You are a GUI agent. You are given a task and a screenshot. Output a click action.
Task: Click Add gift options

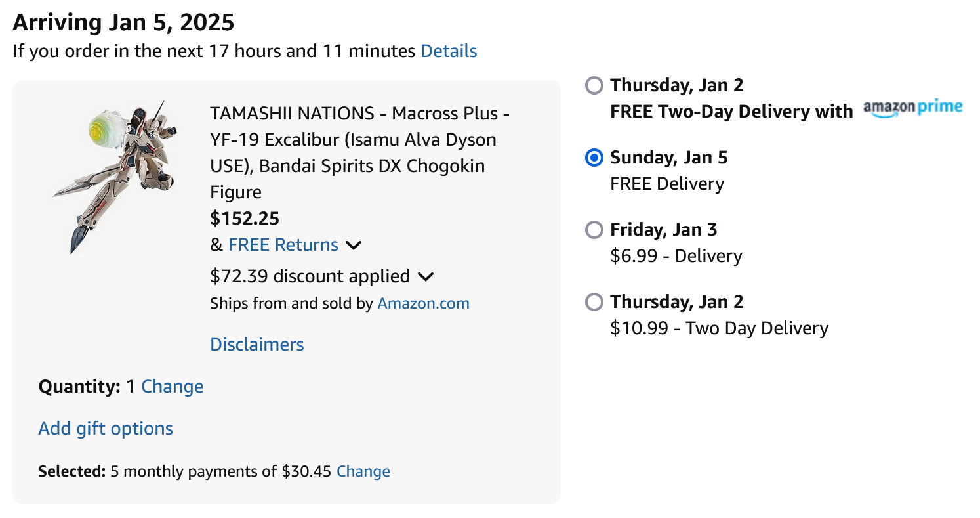coord(106,429)
